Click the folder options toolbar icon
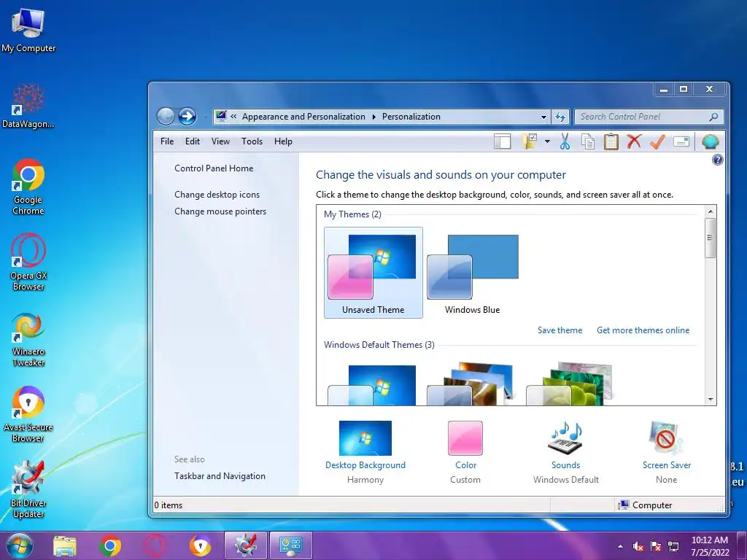 click(x=530, y=141)
